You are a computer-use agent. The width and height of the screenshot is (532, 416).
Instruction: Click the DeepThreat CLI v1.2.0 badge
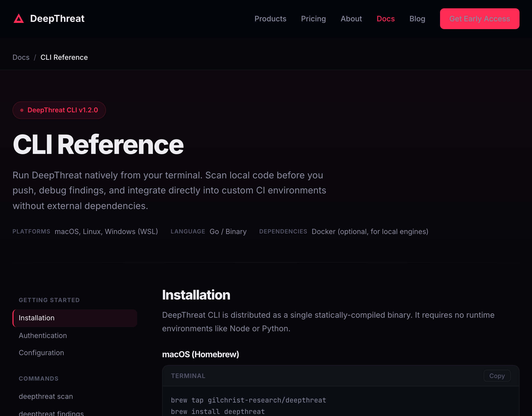point(59,110)
